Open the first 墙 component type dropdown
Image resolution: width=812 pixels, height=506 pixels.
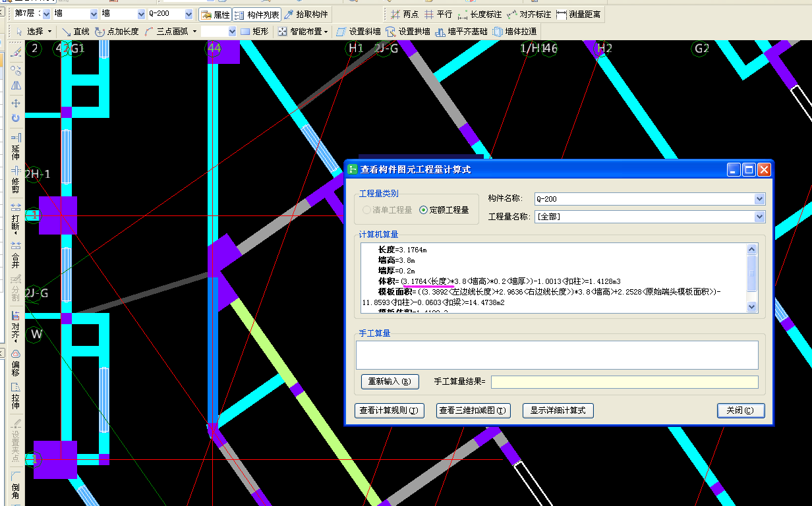pyautogui.click(x=94, y=14)
